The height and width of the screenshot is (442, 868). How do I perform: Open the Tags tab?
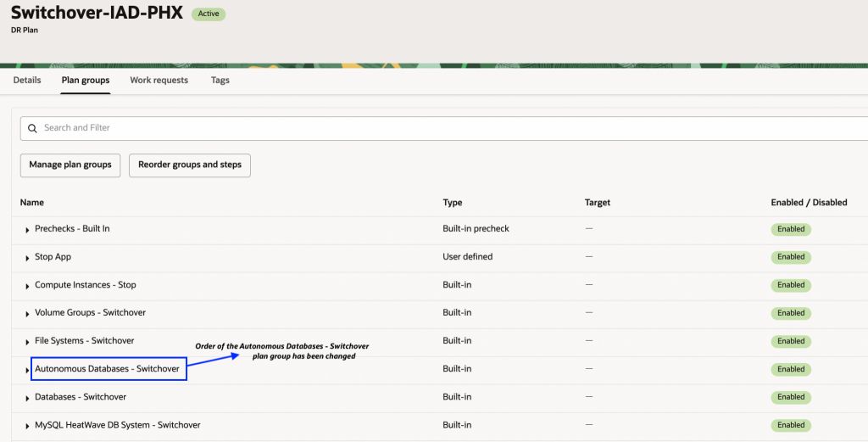220,81
